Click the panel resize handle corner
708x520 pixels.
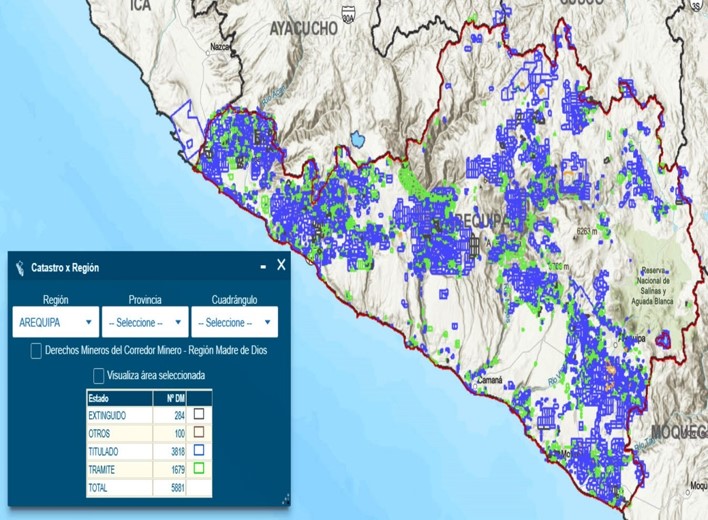tap(286, 499)
